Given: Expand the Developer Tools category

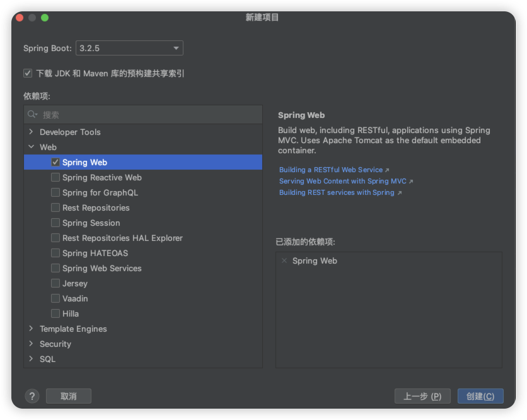Looking at the screenshot, I should click(30, 132).
